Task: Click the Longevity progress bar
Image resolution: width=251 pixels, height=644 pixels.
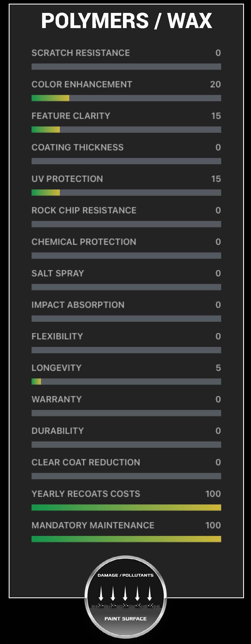Action: [x=126, y=382]
